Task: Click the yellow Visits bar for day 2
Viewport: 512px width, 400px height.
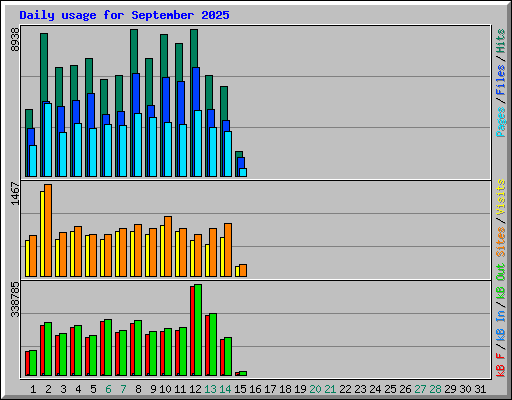Action: pyautogui.click(x=42, y=234)
